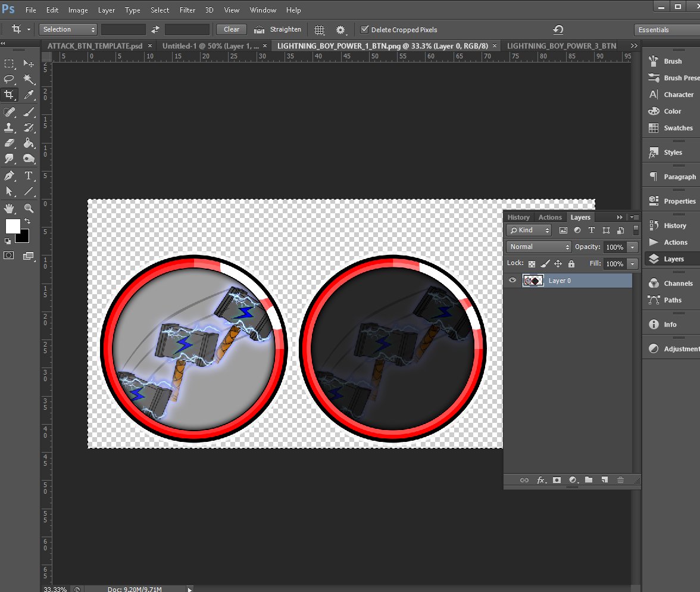Click the Straighten button

277,30
